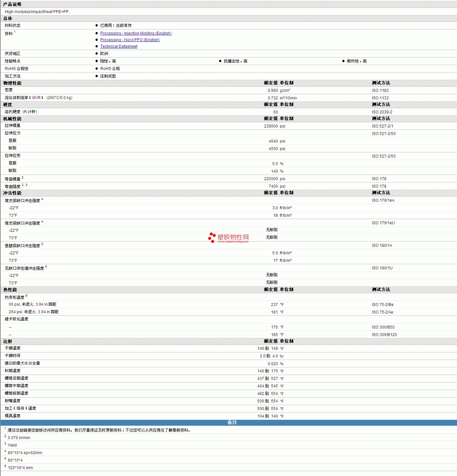Click the 热性能 section header
The width and height of the screenshot is (457, 476).
click(10, 290)
